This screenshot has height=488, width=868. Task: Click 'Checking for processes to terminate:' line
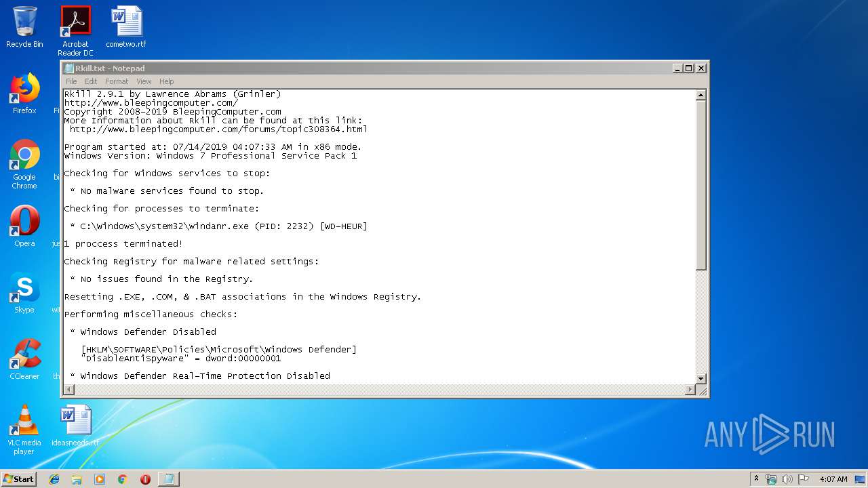pyautogui.click(x=161, y=209)
